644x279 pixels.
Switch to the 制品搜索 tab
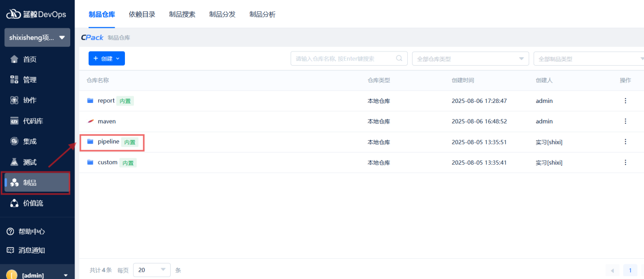tap(182, 14)
